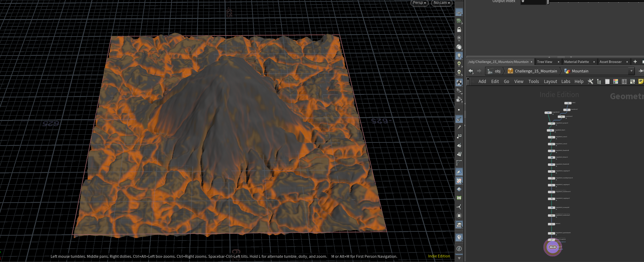Click the axis origin gnomon icon
This screenshot has width=644, height=262.
click(x=459, y=207)
